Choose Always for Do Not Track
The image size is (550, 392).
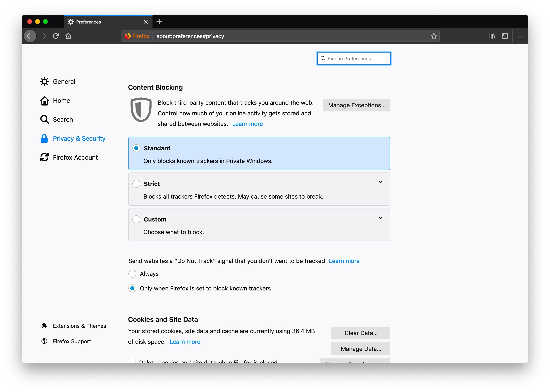point(132,273)
